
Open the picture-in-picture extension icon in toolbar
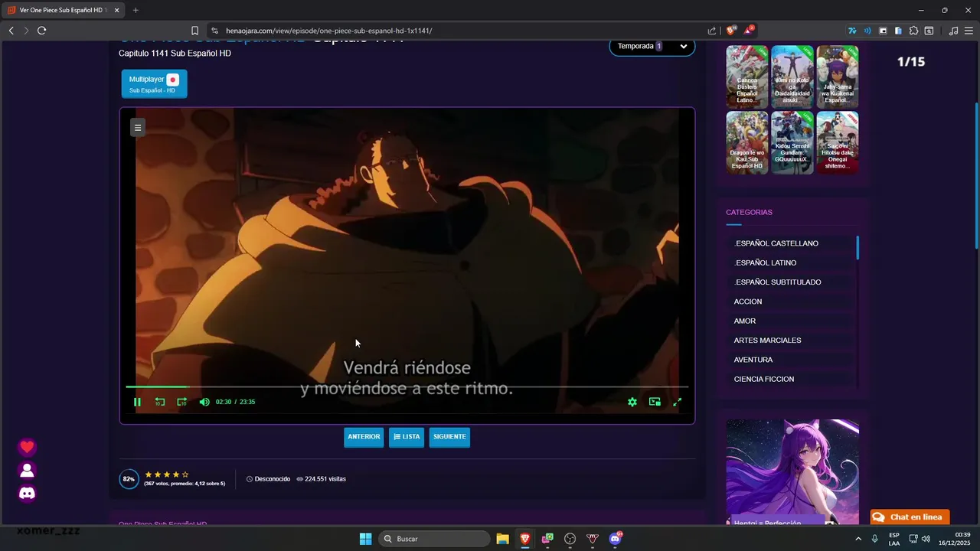pyautogui.click(x=883, y=31)
